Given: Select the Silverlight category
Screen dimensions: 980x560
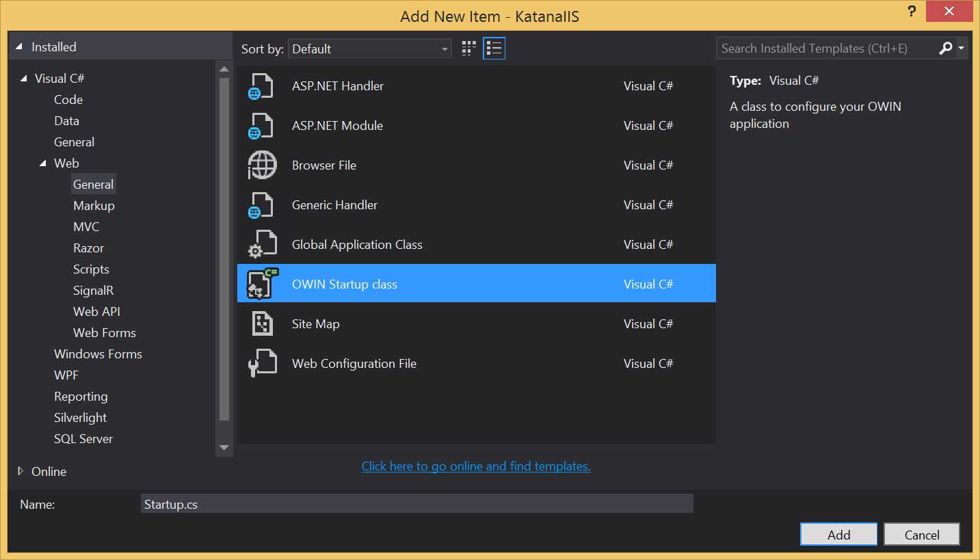Looking at the screenshot, I should 80,418.
